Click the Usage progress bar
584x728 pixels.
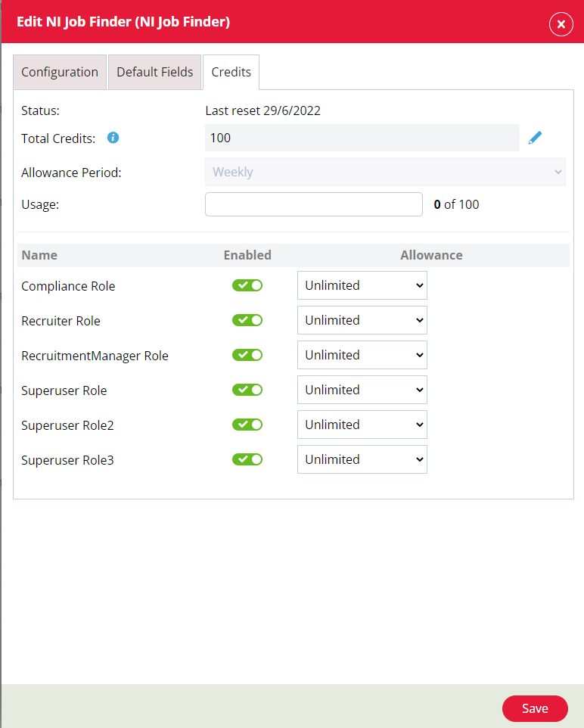[x=314, y=205]
